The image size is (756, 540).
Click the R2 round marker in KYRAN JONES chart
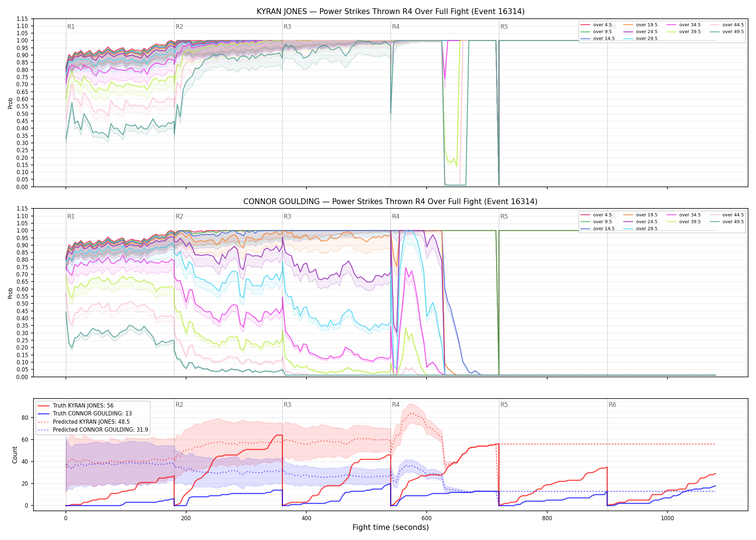click(179, 27)
